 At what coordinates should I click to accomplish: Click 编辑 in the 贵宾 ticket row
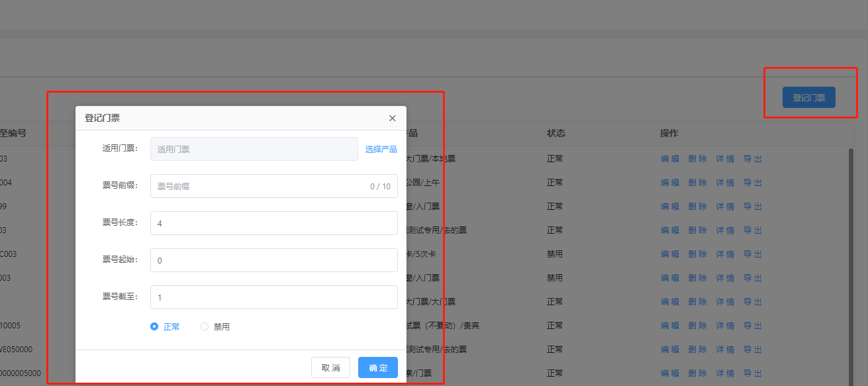coord(669,326)
